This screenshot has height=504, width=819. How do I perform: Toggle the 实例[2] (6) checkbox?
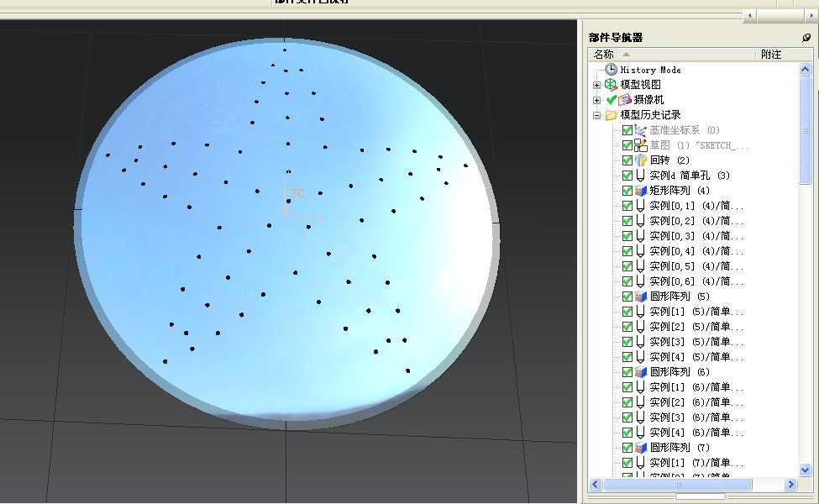[627, 402]
